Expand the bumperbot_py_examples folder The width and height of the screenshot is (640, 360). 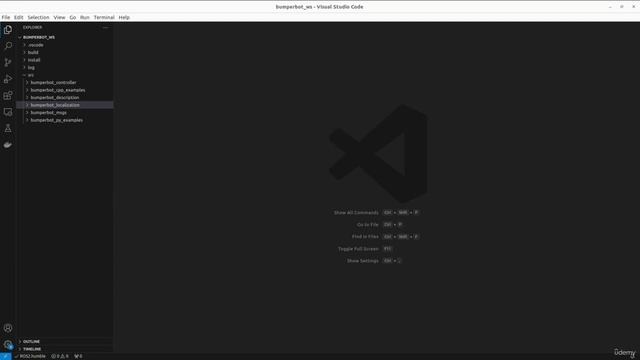point(64,120)
